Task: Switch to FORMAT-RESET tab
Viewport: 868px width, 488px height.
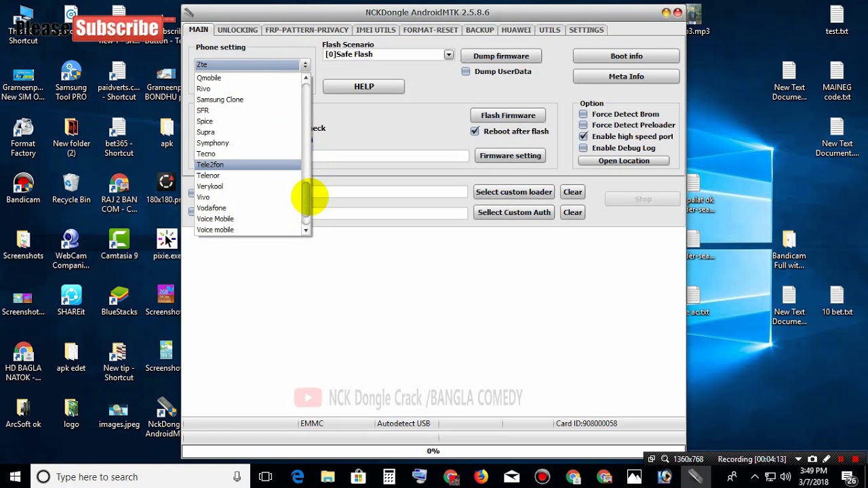Action: [431, 30]
